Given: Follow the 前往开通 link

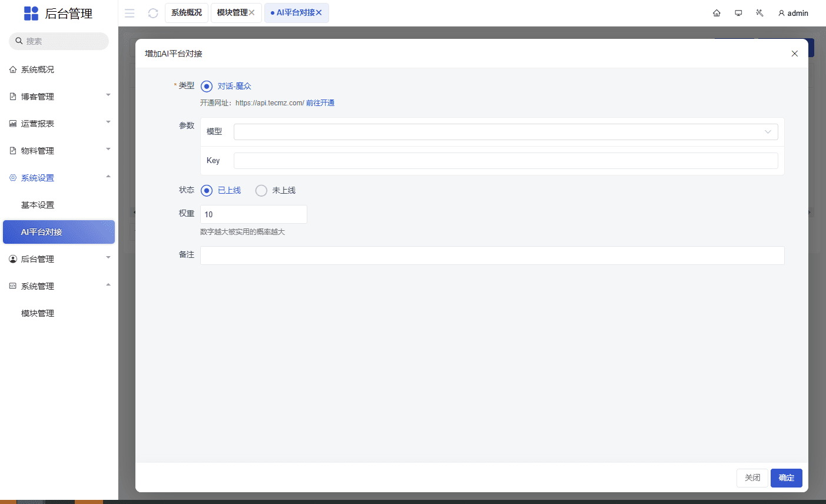Looking at the screenshot, I should pyautogui.click(x=320, y=103).
